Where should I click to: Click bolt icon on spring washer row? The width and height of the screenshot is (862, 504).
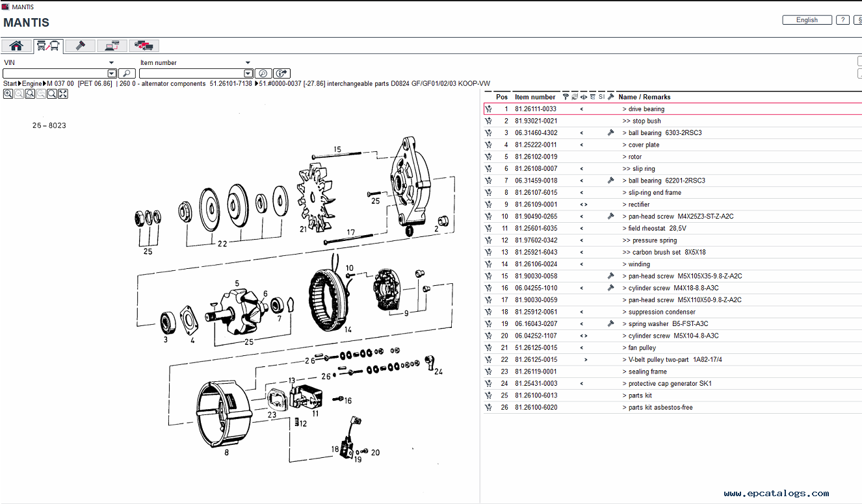tap(610, 323)
